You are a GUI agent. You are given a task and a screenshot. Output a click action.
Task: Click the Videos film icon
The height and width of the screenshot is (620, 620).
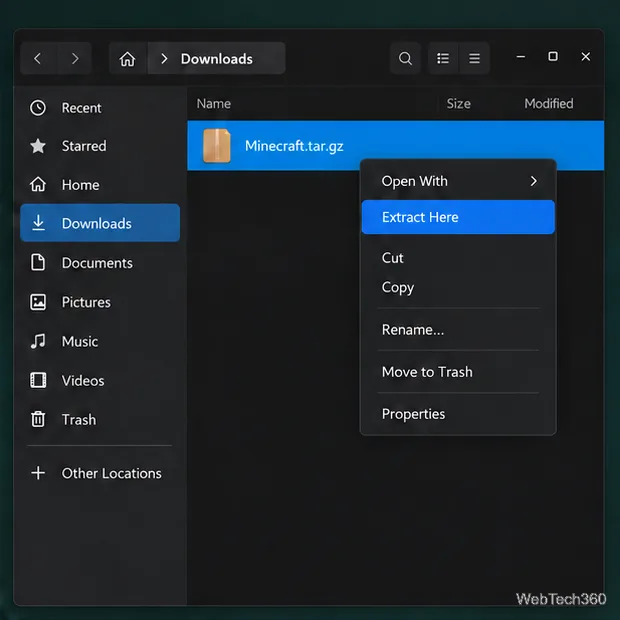38,380
